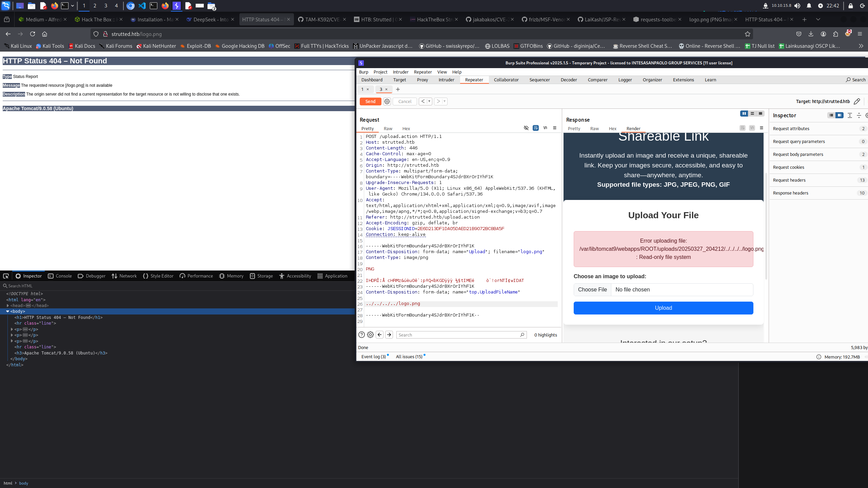Screen dimensions: 868x488
Task: Expand the head element in HTML tree
Action: [x=8, y=305]
